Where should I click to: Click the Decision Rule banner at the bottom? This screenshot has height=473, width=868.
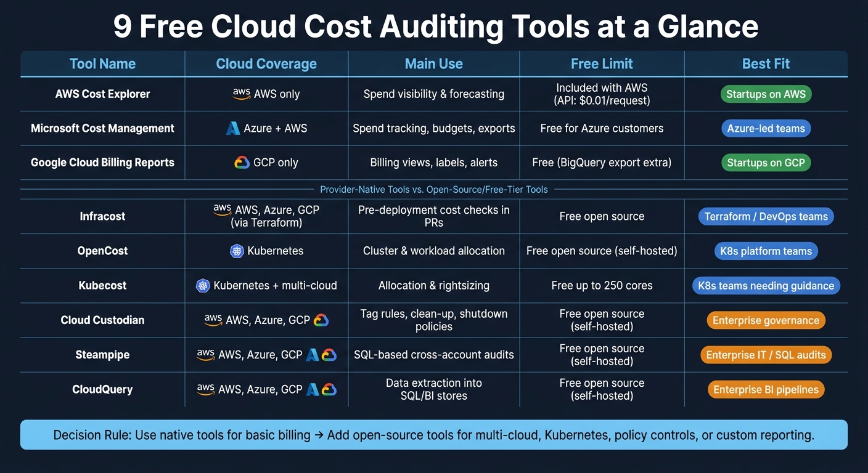pos(434,435)
